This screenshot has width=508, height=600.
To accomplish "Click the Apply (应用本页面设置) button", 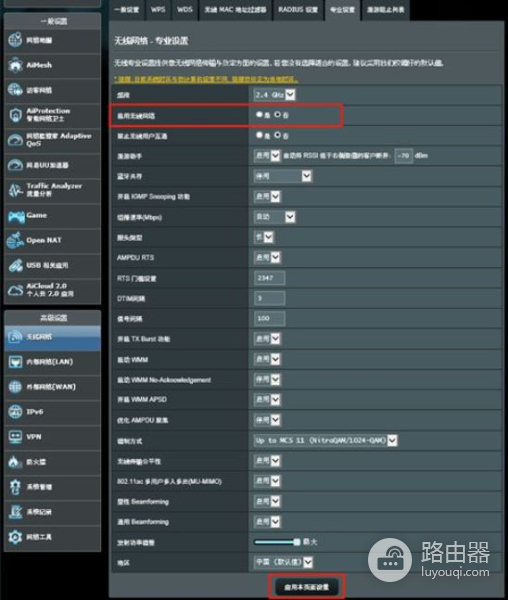I will pyautogui.click(x=306, y=587).
